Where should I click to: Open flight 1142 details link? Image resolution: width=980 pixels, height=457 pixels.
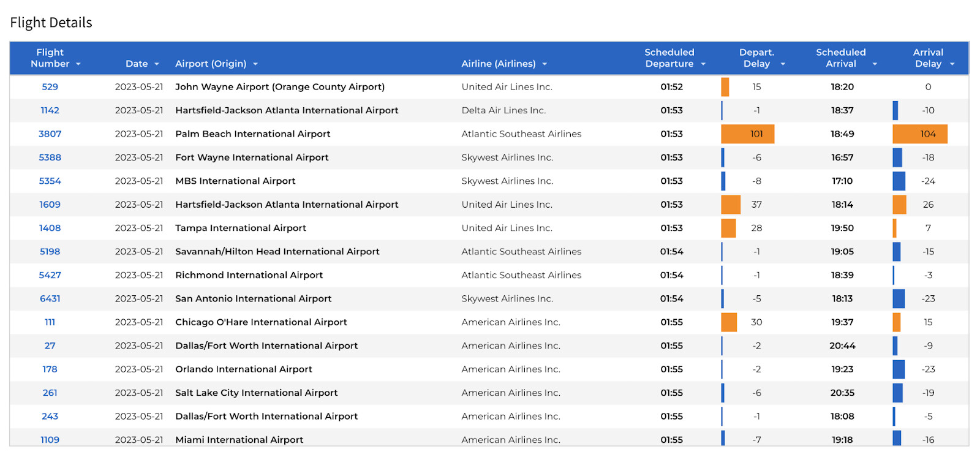pos(50,110)
